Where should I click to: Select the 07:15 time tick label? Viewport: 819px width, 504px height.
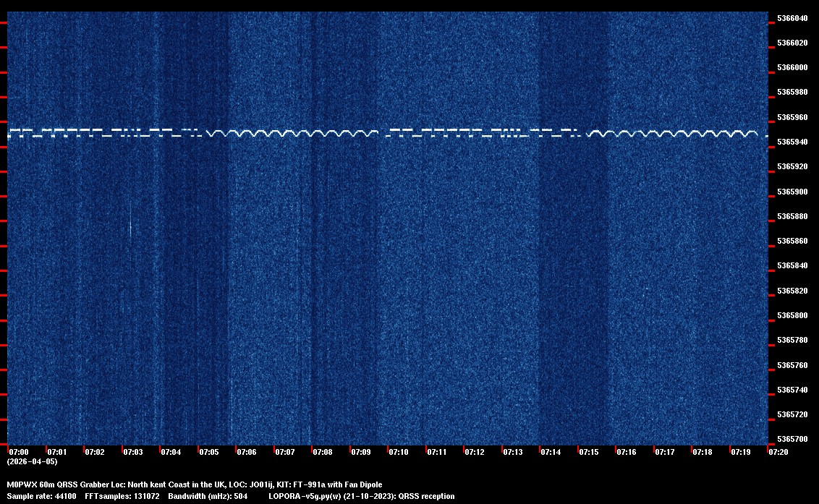(589, 452)
